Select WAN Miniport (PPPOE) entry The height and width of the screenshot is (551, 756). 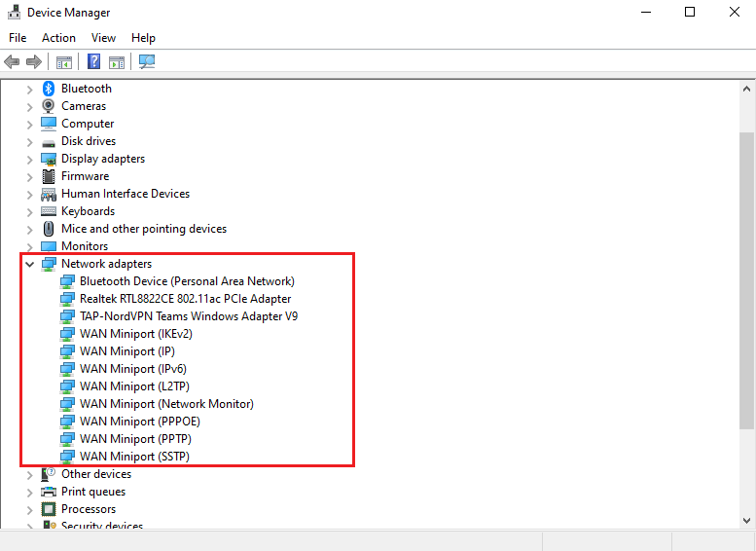tap(140, 422)
